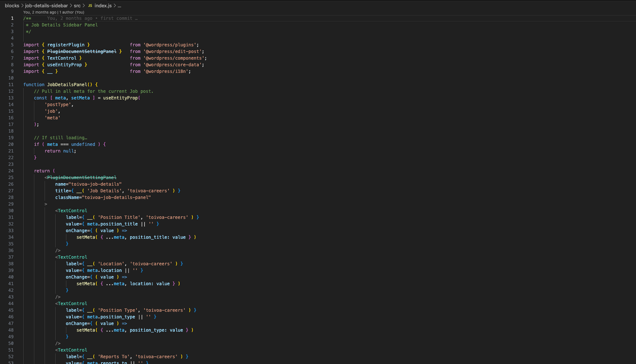Open the 'blocks' breadcrumb dropdown

tap(12, 6)
